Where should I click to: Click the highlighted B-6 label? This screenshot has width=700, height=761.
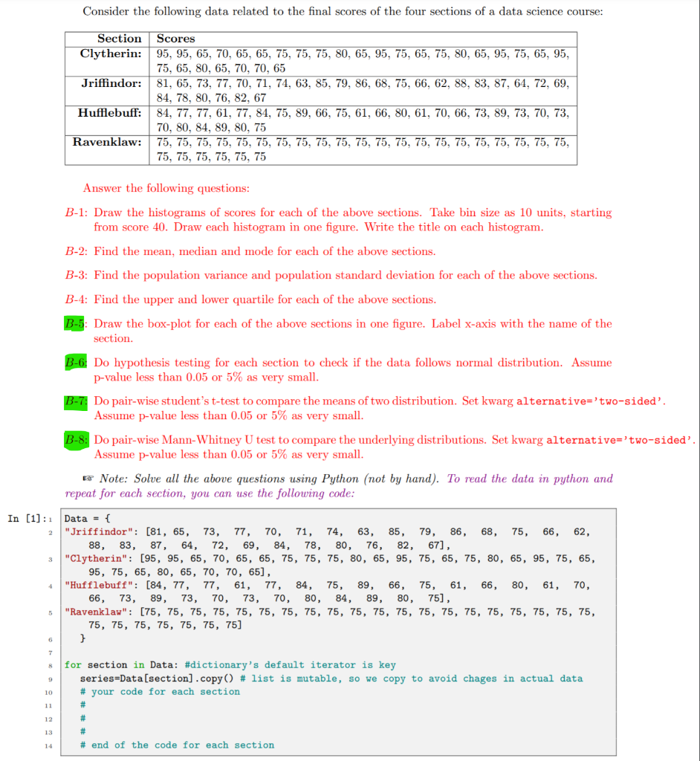click(x=76, y=363)
